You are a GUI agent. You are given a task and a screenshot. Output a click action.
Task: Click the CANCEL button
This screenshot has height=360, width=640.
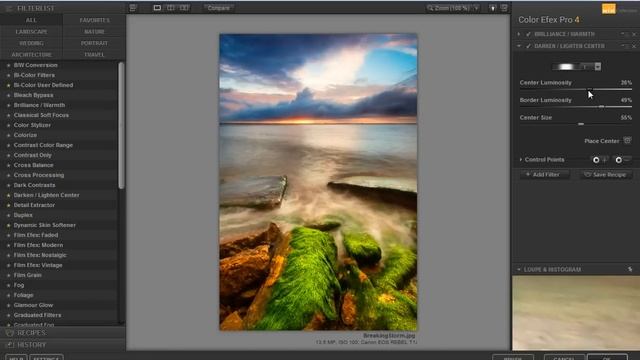click(564, 358)
